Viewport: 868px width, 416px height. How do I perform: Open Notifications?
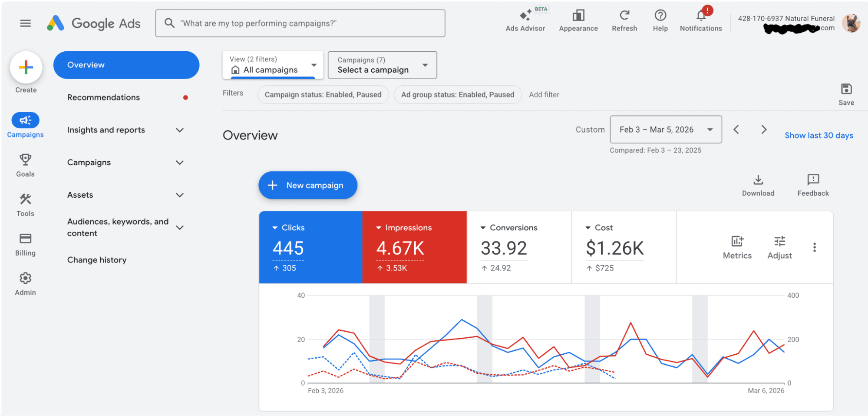coord(700,20)
